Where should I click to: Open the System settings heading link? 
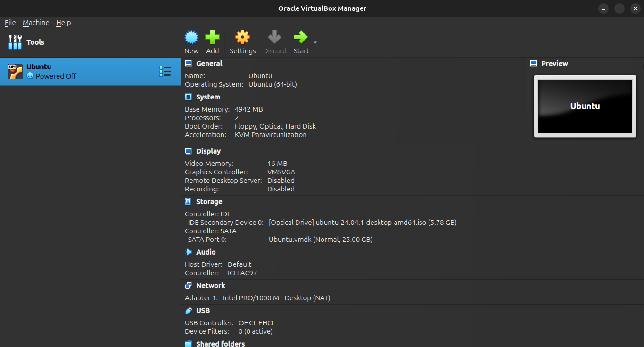point(208,97)
